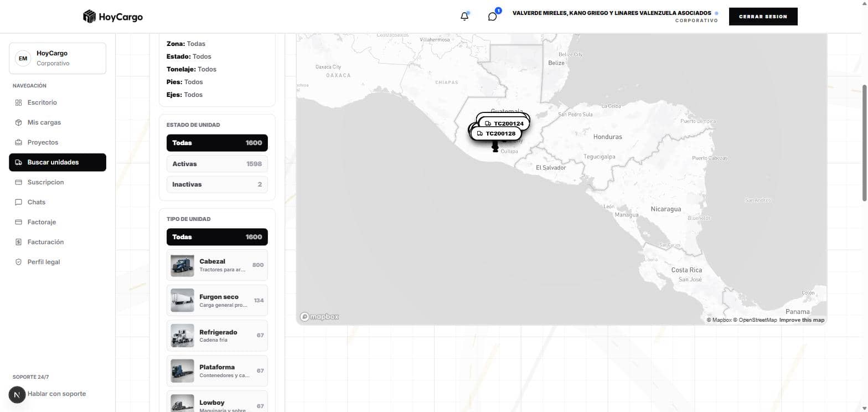Open the Lowboy truck thumbnail
868x412 pixels.
[182, 403]
